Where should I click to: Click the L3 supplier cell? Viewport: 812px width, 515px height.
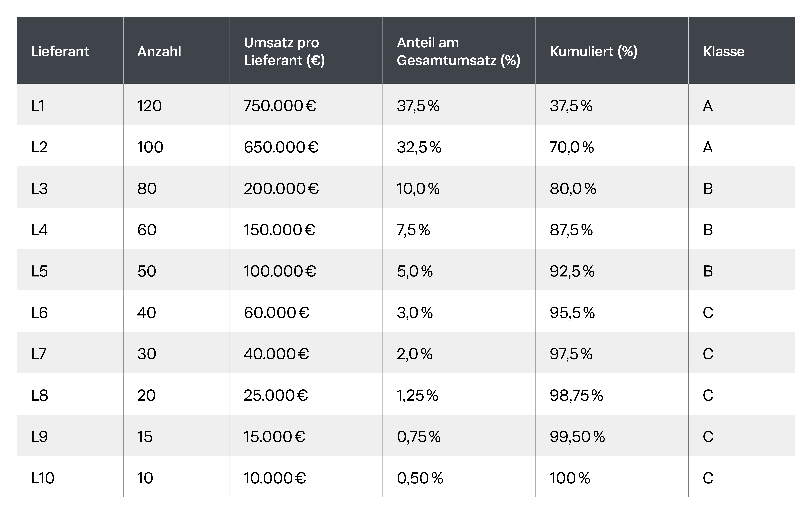click(x=39, y=189)
